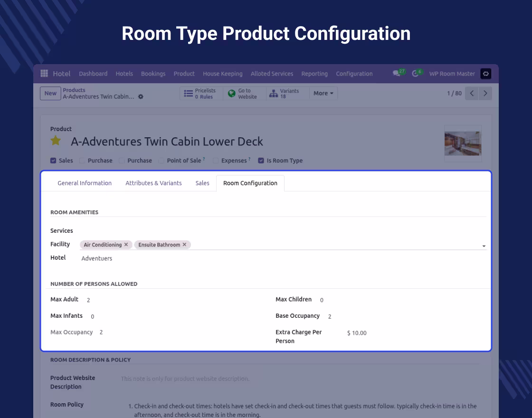Open the Alloted Services menu

[272, 74]
